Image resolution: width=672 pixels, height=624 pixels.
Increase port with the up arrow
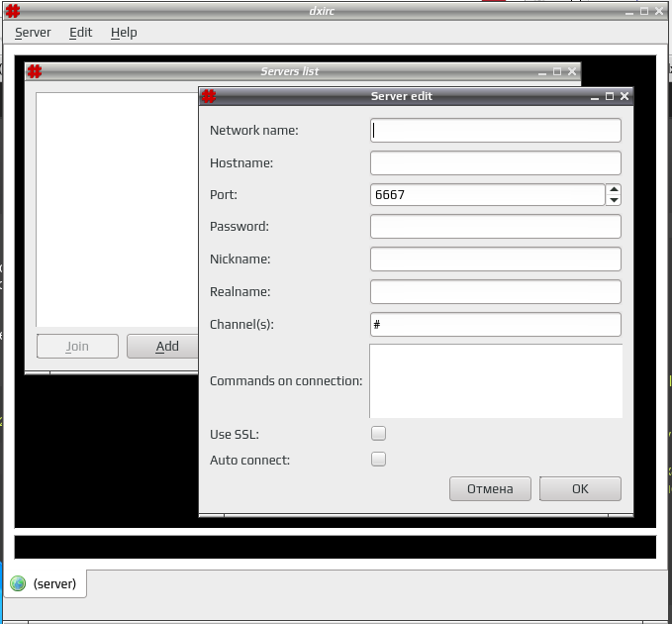(x=614, y=189)
